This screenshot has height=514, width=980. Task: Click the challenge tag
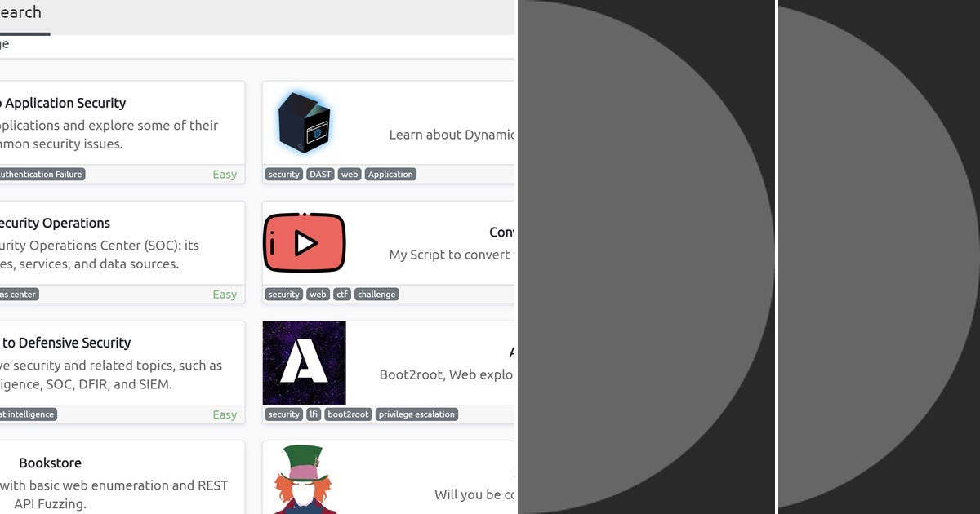coord(376,294)
